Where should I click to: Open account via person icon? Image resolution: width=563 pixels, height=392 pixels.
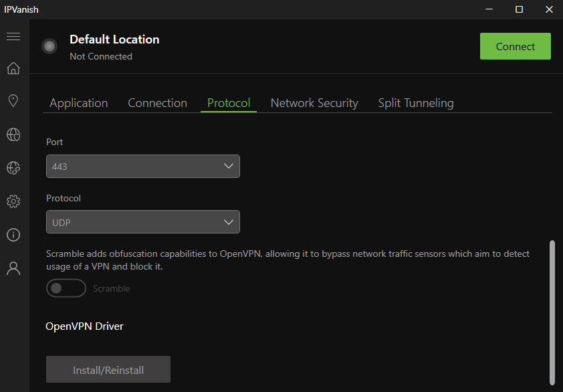[13, 268]
